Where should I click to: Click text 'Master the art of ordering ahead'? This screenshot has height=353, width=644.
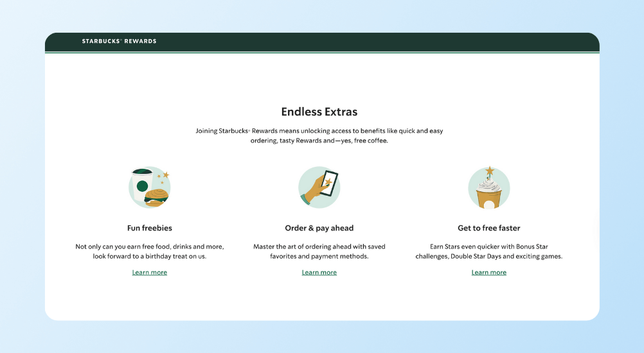(302, 246)
